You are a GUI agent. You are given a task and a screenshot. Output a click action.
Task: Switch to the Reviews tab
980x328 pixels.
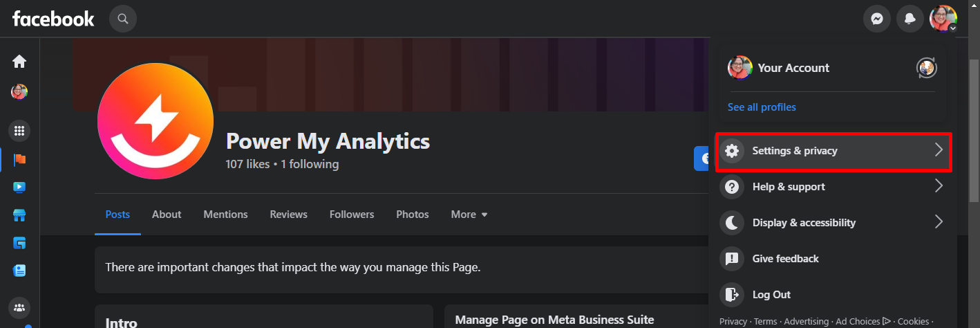[x=288, y=215]
